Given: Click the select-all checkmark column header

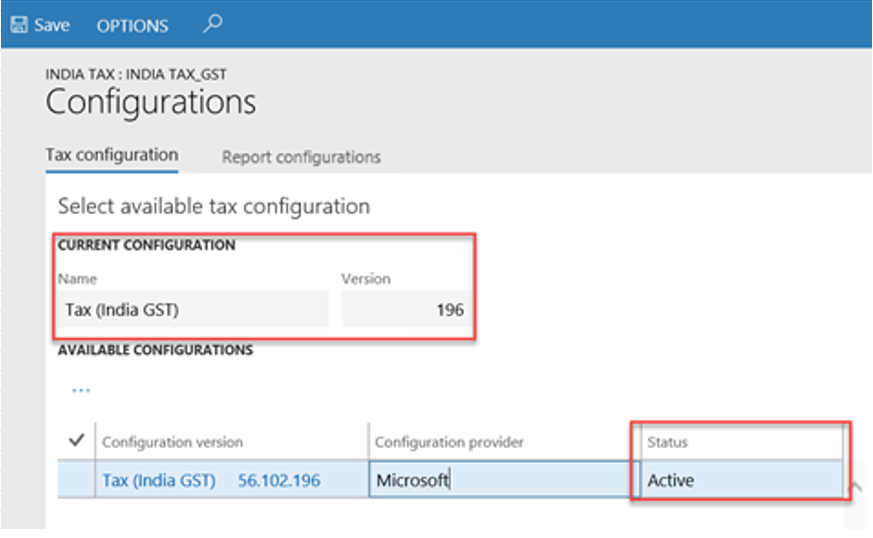Looking at the screenshot, I should (x=78, y=441).
